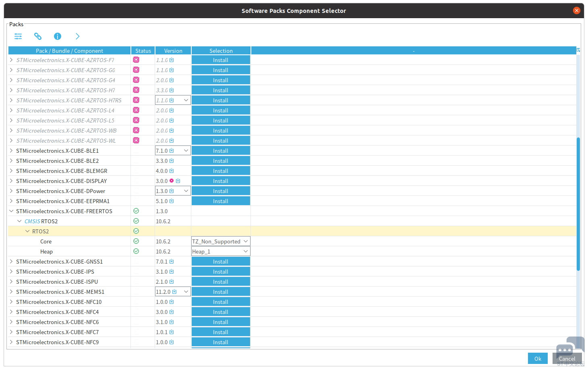This screenshot has width=588, height=370.
Task: Confirm with the Ok button
Action: click(538, 358)
